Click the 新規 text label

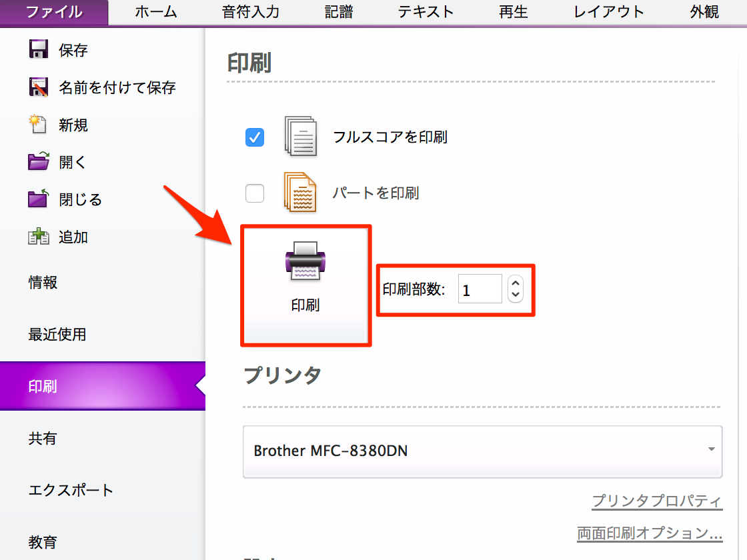pyautogui.click(x=73, y=125)
